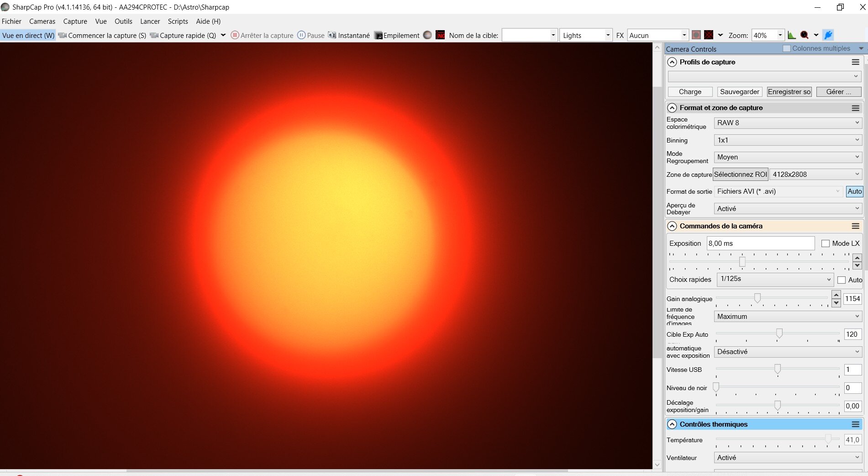This screenshot has height=476, width=868.
Task: Open the reticule options dropdown arrow
Action: [721, 35]
